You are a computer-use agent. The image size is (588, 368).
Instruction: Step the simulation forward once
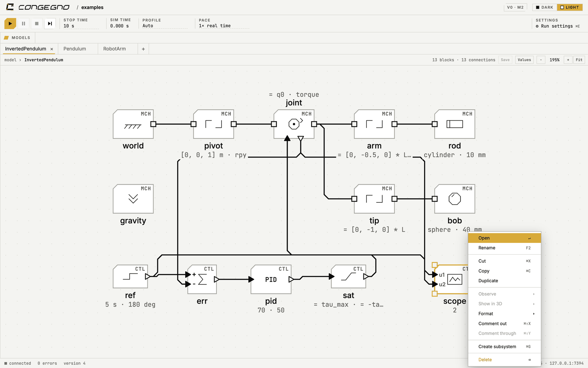tap(50, 24)
